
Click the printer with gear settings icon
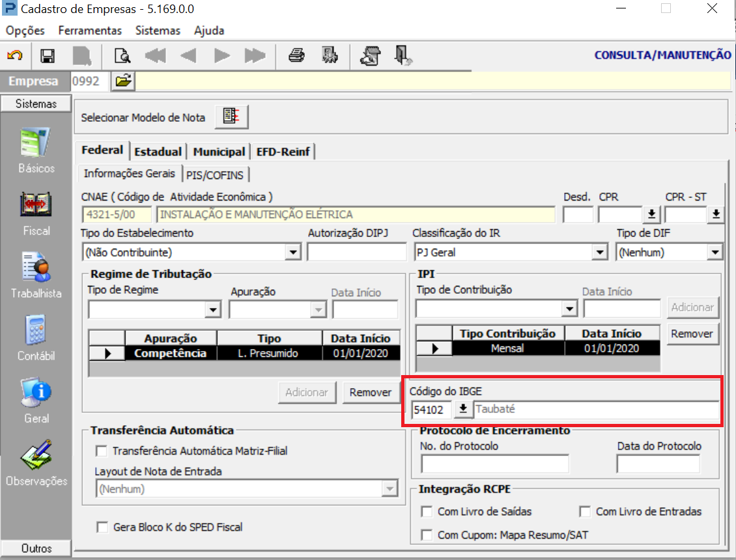pos(330,55)
